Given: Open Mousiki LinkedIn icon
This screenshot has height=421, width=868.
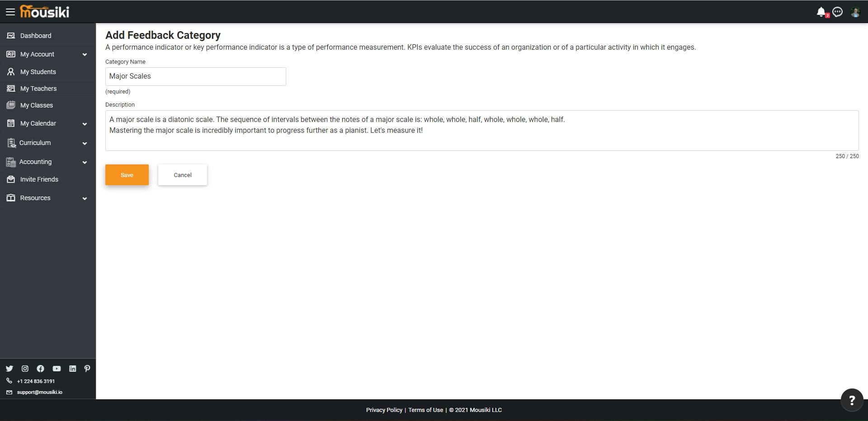Looking at the screenshot, I should pos(72,369).
